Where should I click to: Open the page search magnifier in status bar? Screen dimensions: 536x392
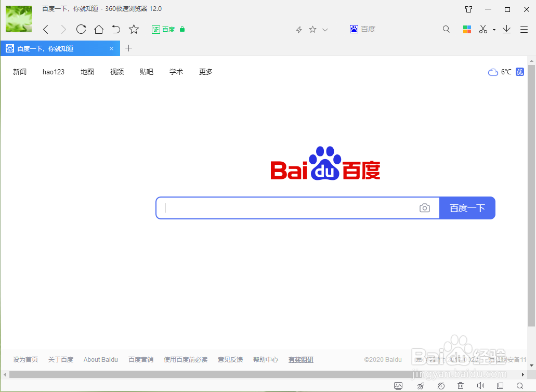point(520,386)
